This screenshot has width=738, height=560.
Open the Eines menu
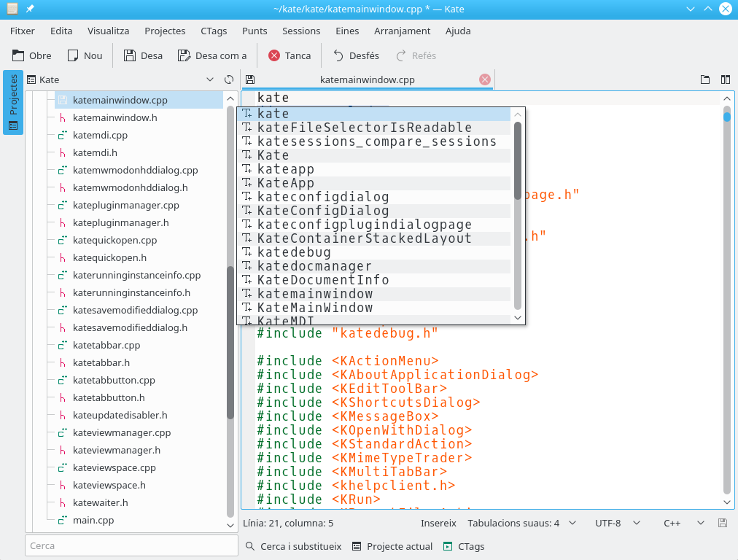coord(347,31)
